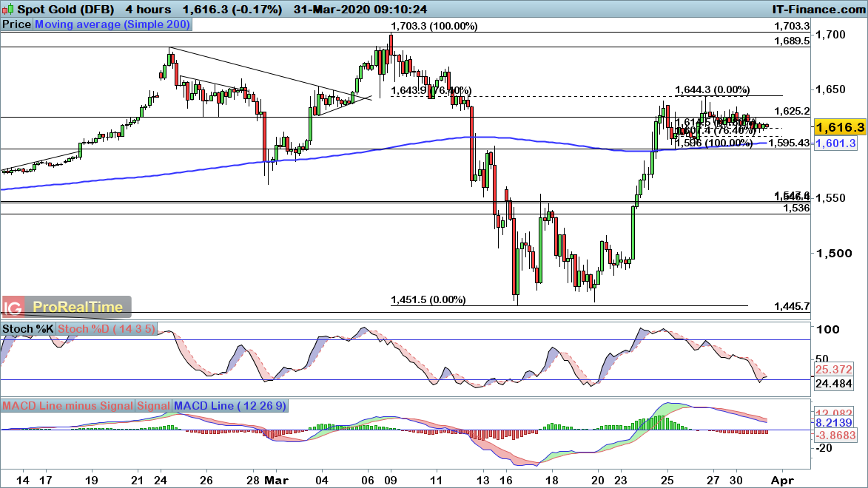
Task: Click the -3.8683 MACD histogram value tag
Action: coord(836,435)
